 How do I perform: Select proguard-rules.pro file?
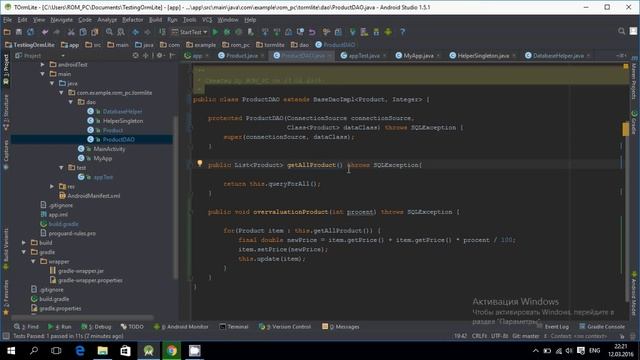pos(72,233)
